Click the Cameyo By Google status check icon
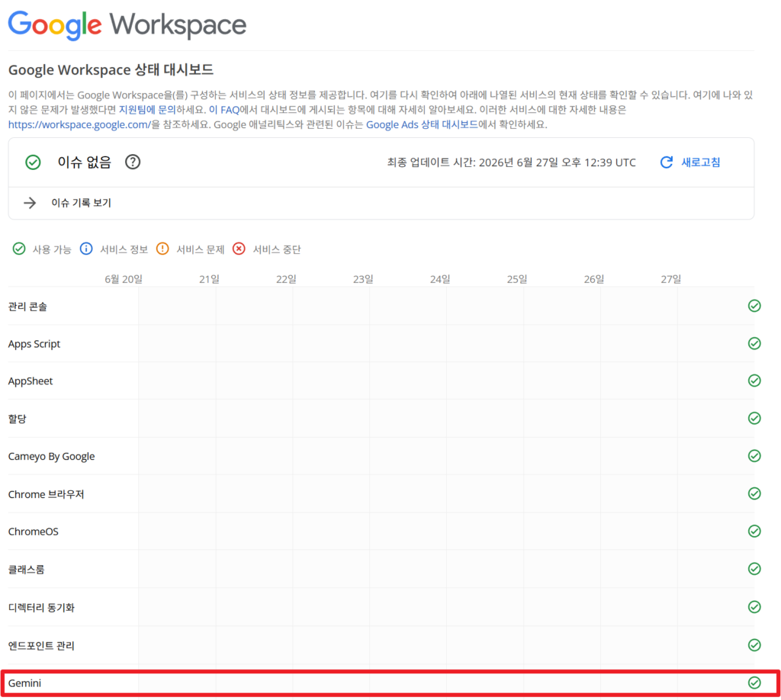 [754, 455]
